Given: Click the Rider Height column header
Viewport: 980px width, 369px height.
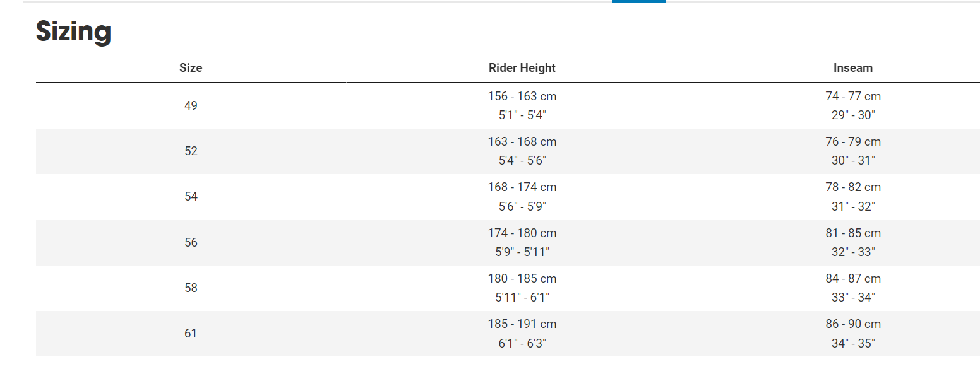Looking at the screenshot, I should coord(522,67).
